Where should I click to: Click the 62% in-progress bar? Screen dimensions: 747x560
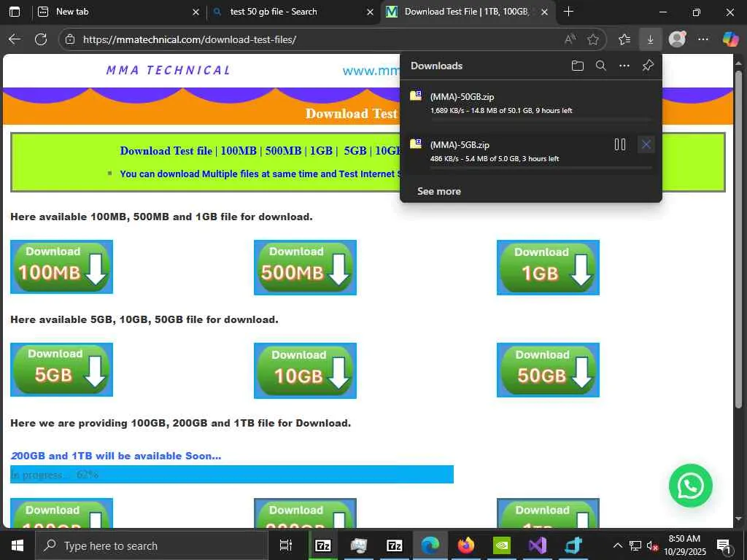pos(232,474)
